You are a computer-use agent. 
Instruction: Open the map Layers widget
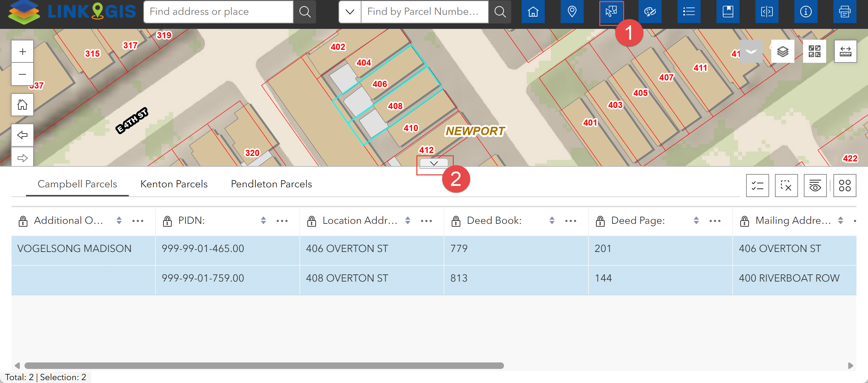pos(782,52)
